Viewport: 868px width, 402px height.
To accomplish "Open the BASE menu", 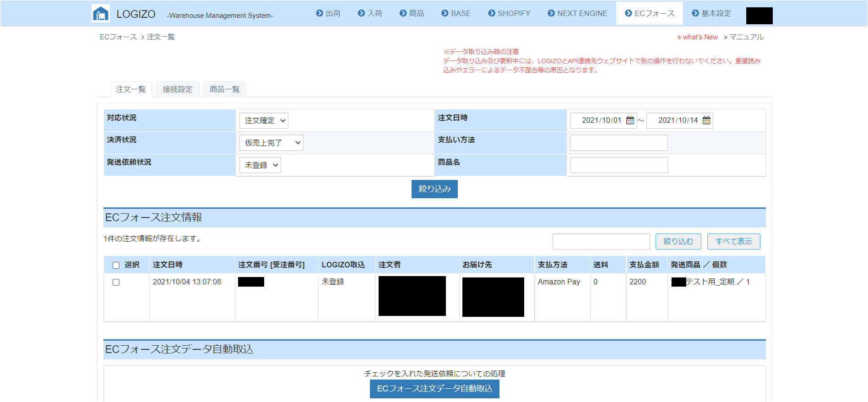I will coord(456,13).
